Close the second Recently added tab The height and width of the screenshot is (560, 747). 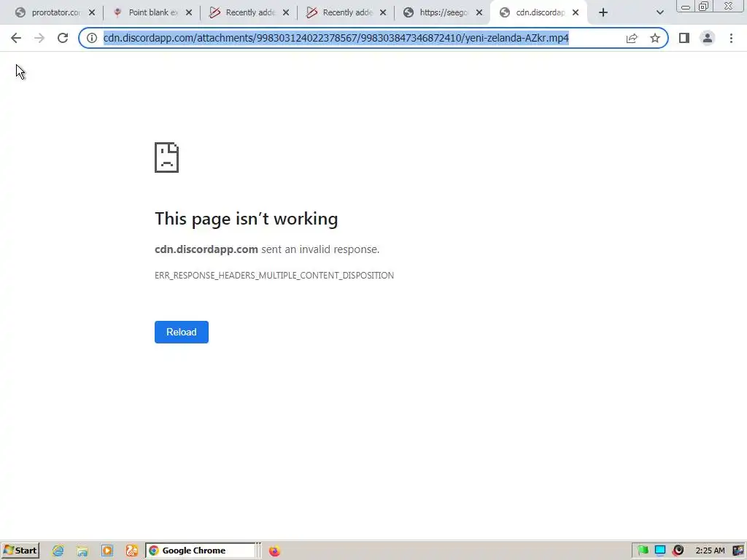[x=383, y=13]
